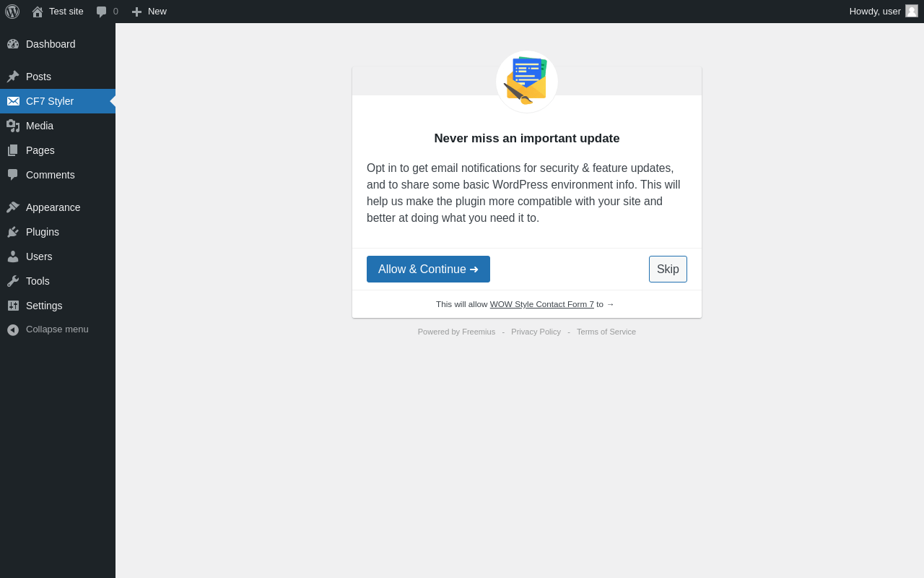Open Users menu label
The image size is (924, 578).
39,256
